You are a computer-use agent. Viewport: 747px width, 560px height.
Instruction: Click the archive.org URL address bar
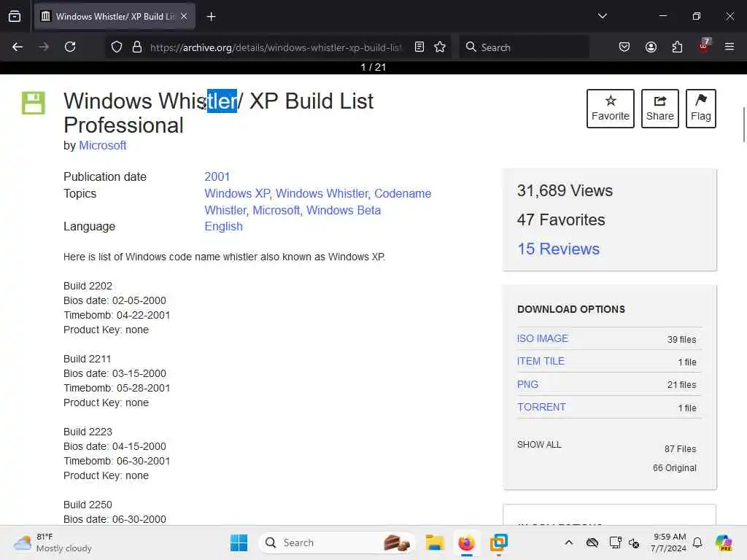point(276,47)
